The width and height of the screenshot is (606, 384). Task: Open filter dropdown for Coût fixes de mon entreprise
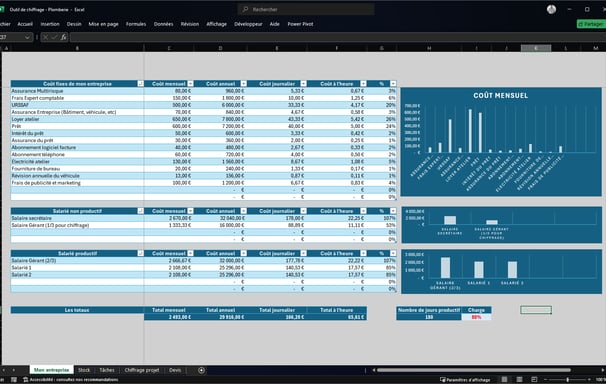[140, 84]
